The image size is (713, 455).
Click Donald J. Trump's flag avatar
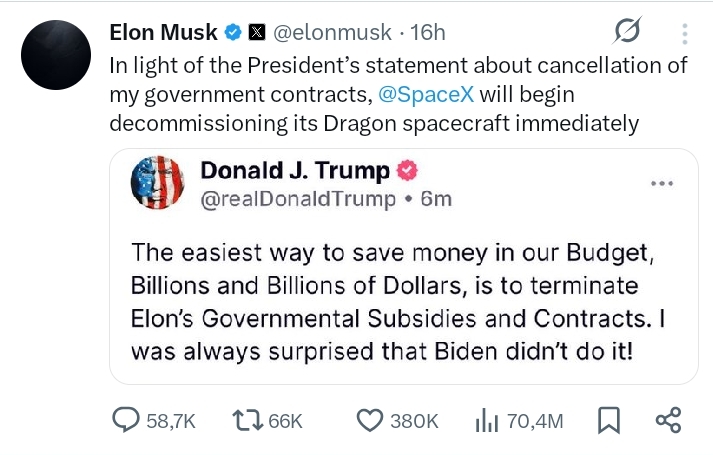click(x=159, y=183)
